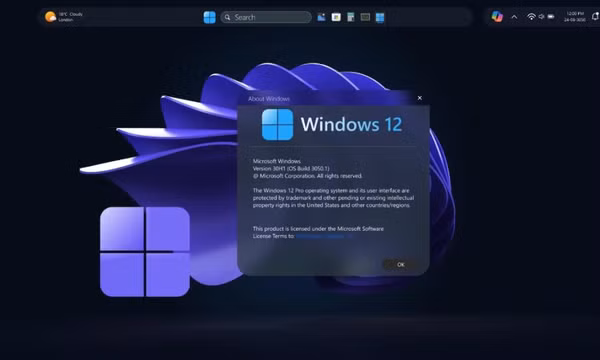600x360 pixels.
Task: Open the weather widget showing Cloudy London
Action: click(64, 17)
